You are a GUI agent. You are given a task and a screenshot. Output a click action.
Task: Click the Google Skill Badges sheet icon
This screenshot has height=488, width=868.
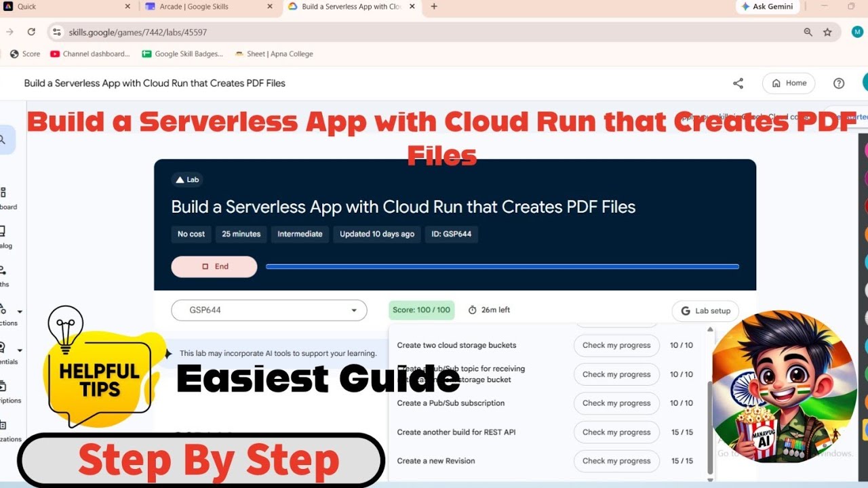(146, 54)
